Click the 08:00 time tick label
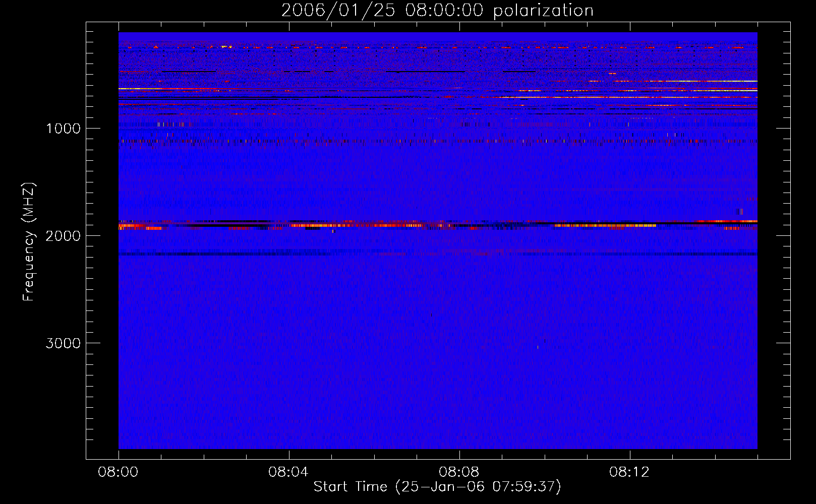This screenshot has width=816, height=504. (x=118, y=472)
